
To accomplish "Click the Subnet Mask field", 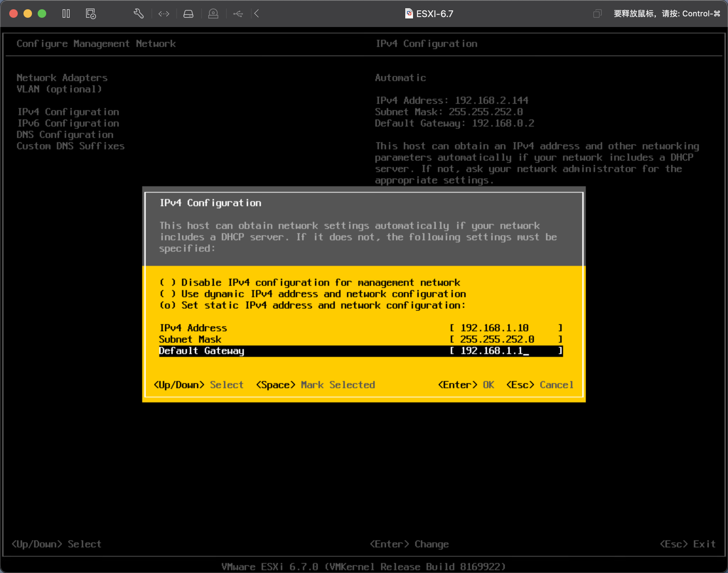I will pos(505,339).
